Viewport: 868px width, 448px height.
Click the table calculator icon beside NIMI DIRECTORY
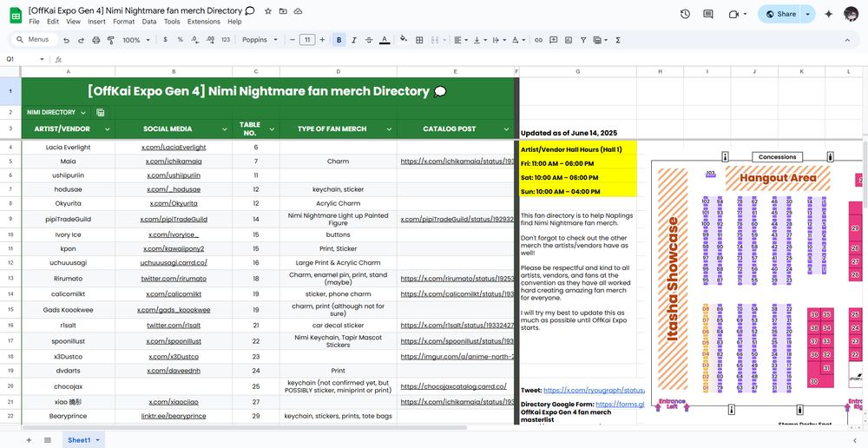(x=100, y=112)
